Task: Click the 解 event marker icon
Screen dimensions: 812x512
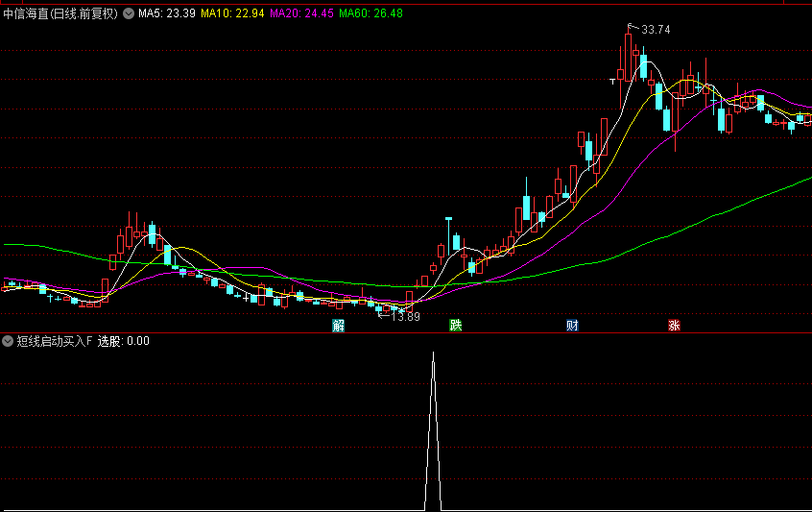Action: tap(338, 326)
